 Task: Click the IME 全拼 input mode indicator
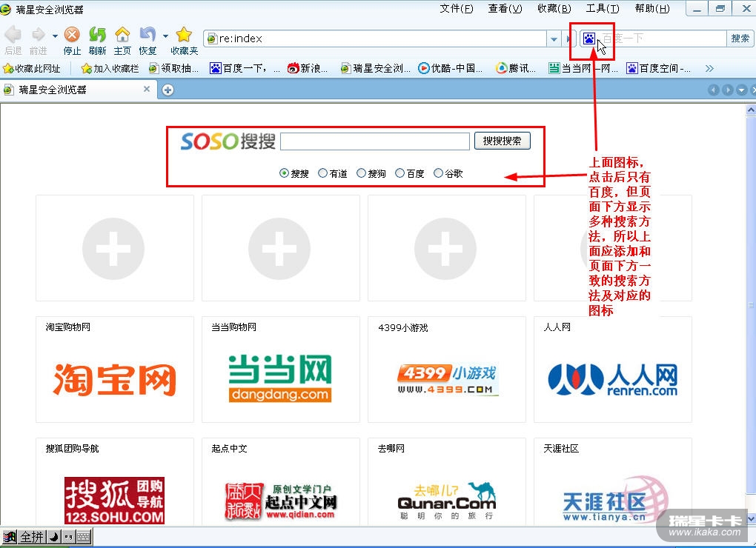[32, 536]
